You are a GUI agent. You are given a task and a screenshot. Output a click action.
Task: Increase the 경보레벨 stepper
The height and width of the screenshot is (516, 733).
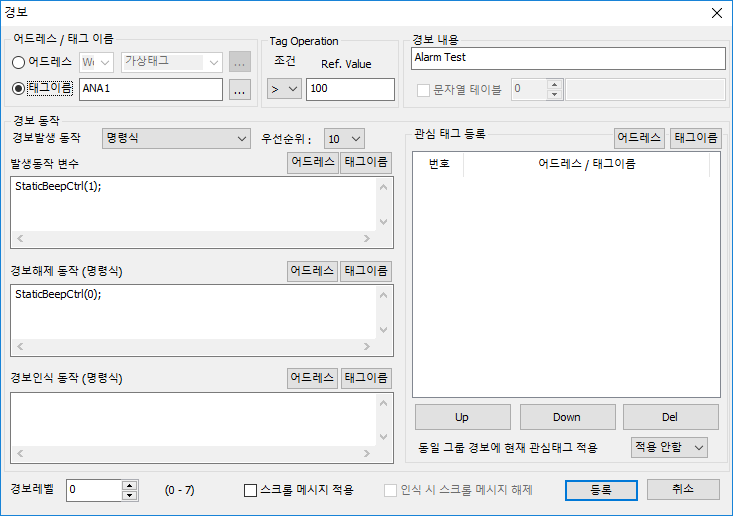[129, 485]
